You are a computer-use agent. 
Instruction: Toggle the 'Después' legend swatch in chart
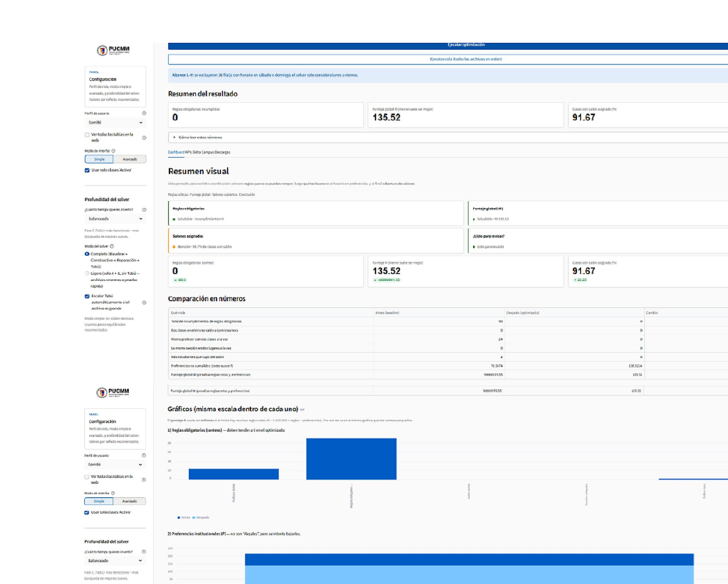[194, 518]
